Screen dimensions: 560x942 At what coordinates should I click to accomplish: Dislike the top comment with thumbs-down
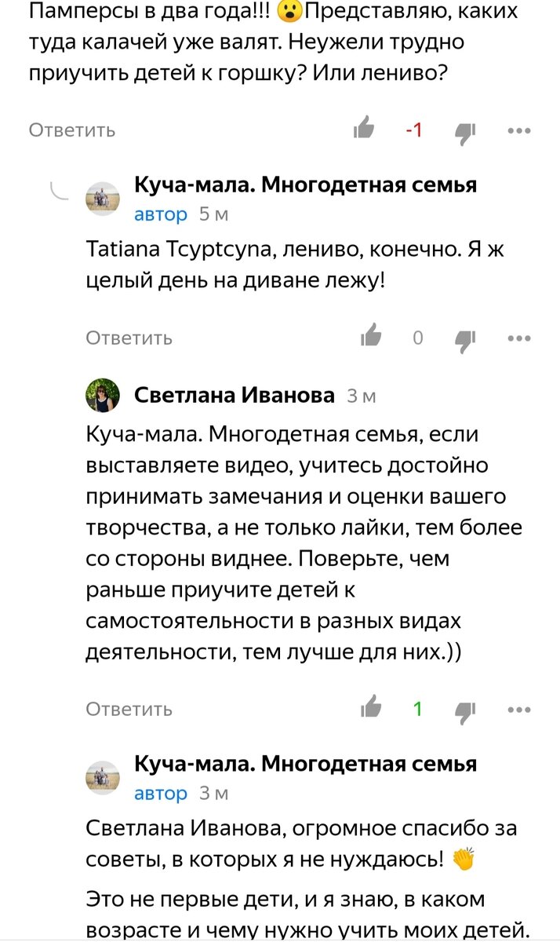coord(464,130)
